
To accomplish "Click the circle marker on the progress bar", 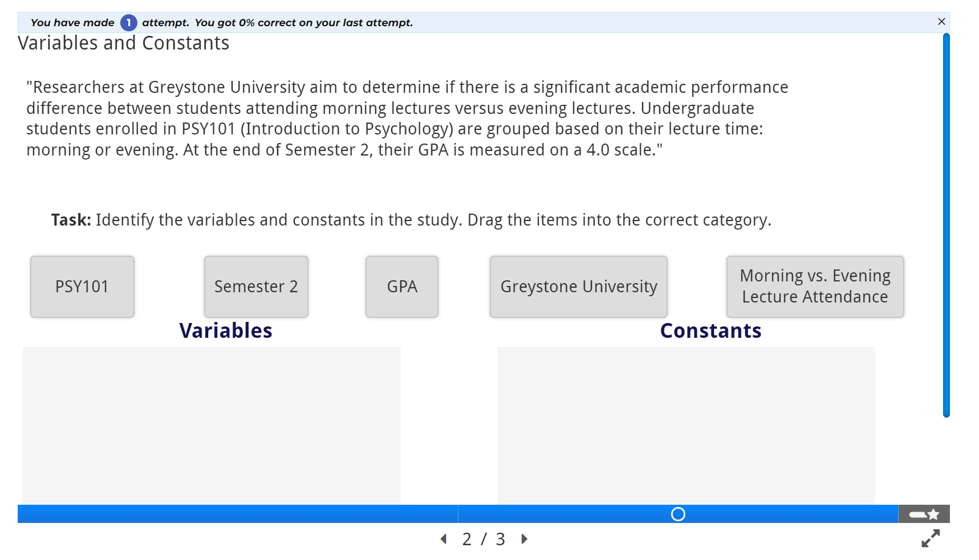I will (x=678, y=514).
